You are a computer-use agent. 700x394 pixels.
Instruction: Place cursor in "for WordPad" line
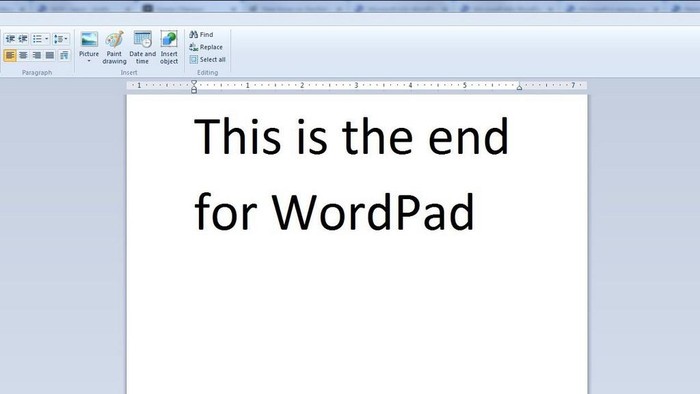pos(334,212)
